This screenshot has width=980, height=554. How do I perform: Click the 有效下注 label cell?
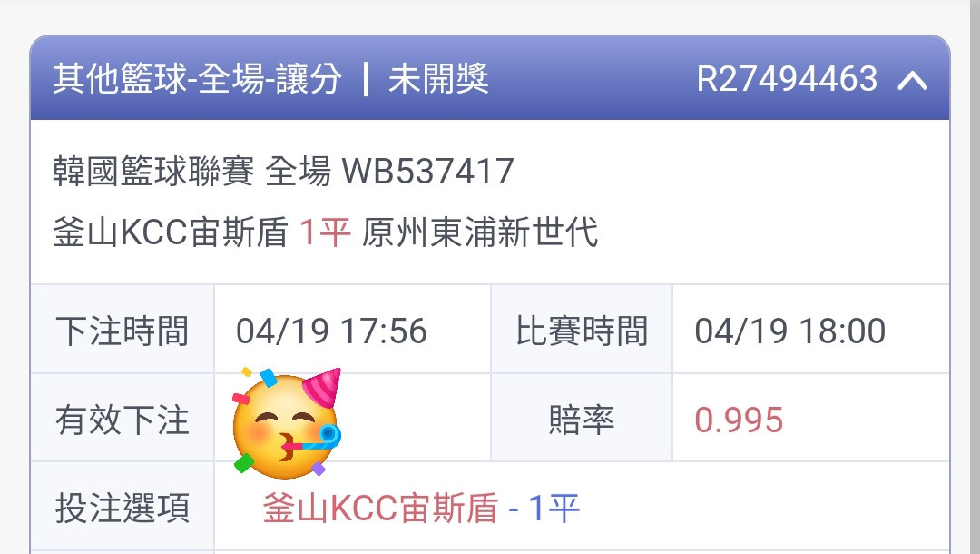122,419
